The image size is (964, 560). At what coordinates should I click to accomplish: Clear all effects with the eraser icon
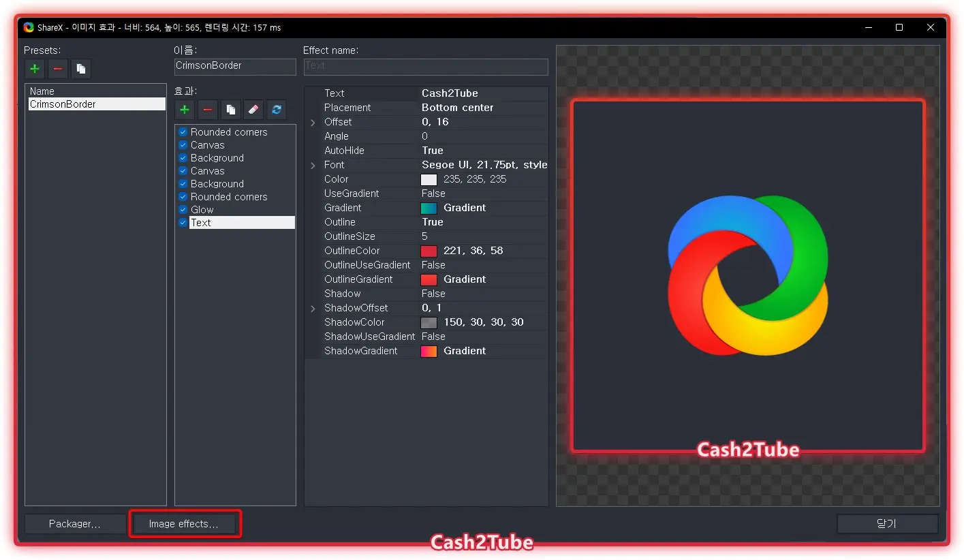(x=253, y=110)
